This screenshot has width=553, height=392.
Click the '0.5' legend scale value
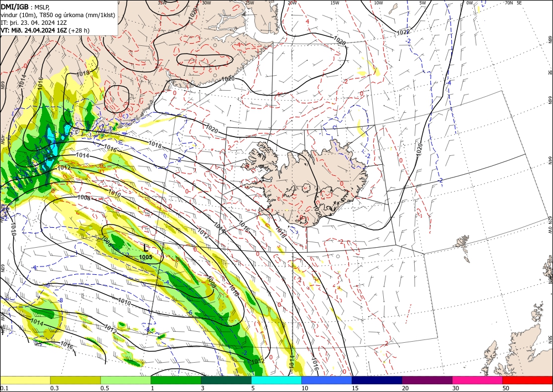click(x=105, y=388)
